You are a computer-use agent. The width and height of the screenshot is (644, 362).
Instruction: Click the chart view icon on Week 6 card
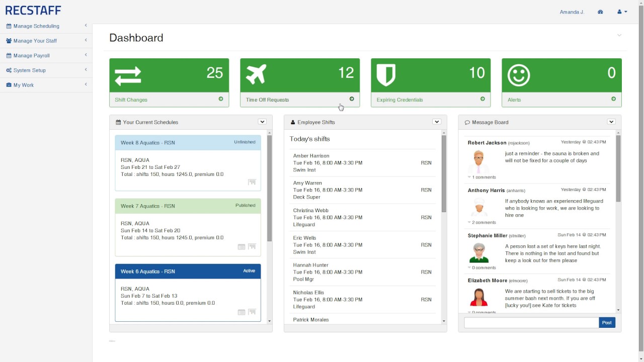(252, 312)
